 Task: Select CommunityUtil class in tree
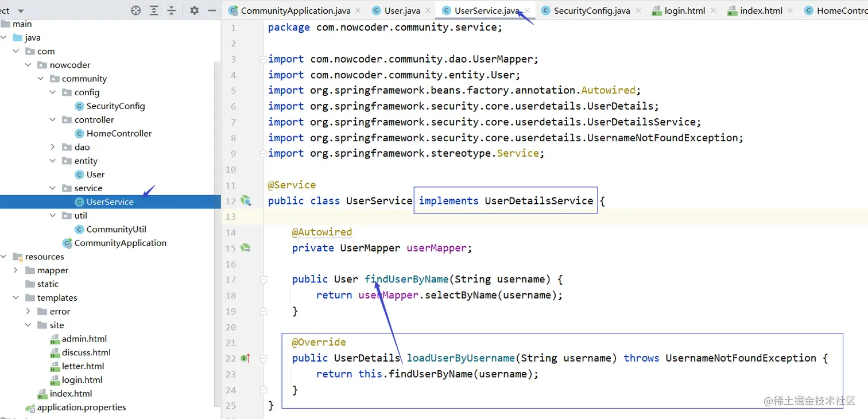coord(116,229)
